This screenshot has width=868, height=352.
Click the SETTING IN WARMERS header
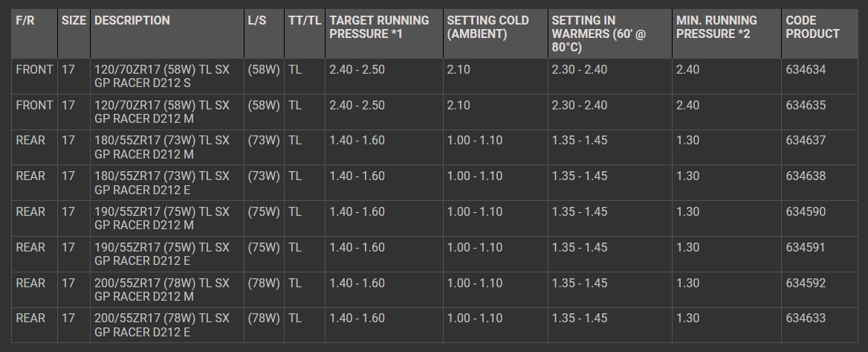[x=594, y=33]
